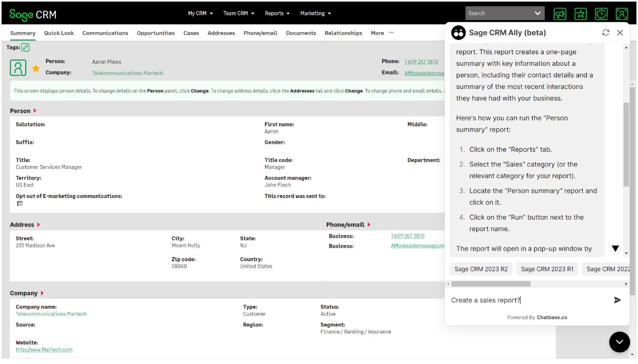Click country value United States
The width and height of the screenshot is (638, 364).
256,266
